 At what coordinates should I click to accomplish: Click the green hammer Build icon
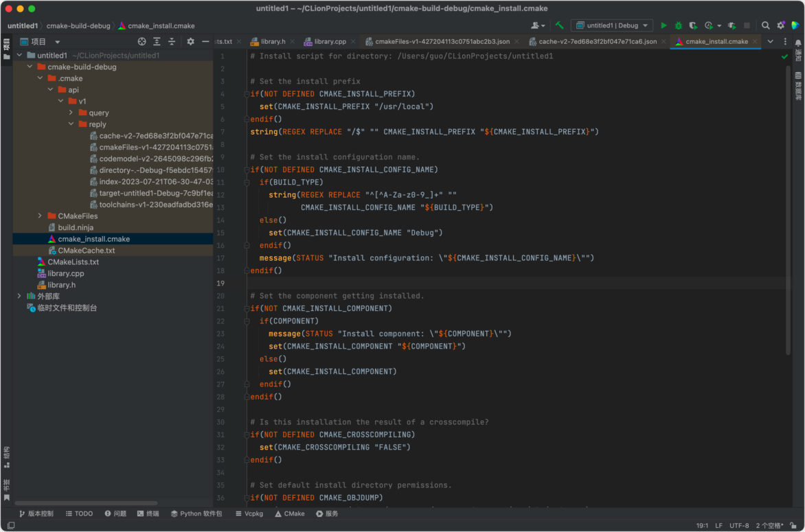[559, 25]
